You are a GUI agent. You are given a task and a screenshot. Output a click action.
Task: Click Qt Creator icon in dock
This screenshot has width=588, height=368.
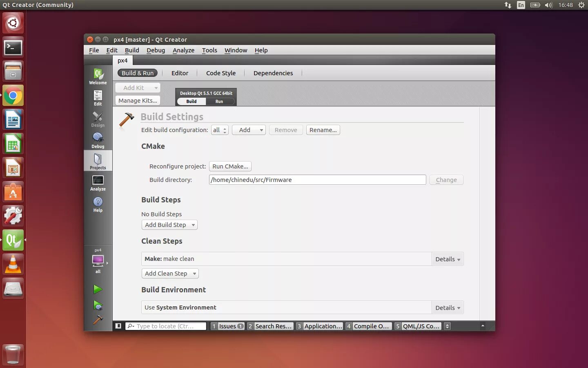tap(13, 240)
